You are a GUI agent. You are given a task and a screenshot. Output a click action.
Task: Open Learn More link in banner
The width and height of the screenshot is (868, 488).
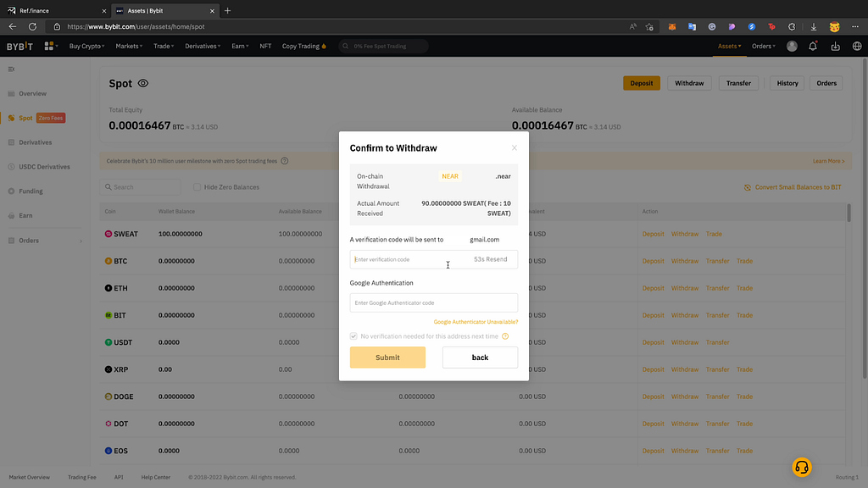(829, 161)
